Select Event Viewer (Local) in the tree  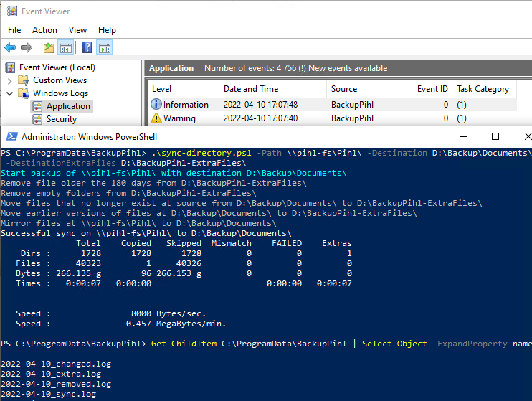click(57, 67)
